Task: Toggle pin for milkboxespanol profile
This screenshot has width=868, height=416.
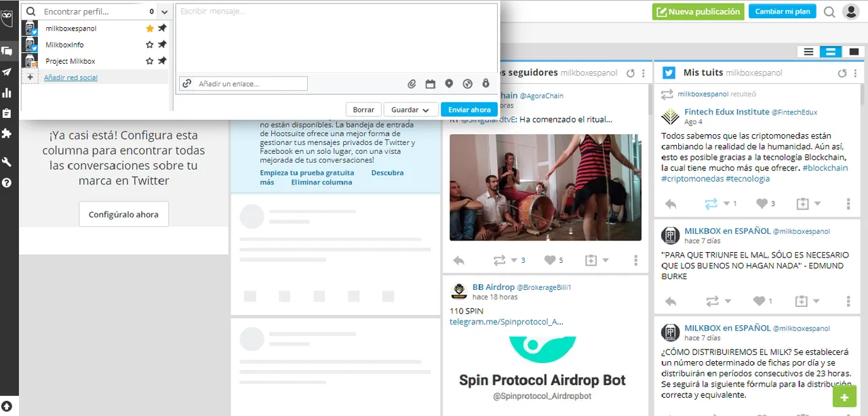Action: point(162,28)
